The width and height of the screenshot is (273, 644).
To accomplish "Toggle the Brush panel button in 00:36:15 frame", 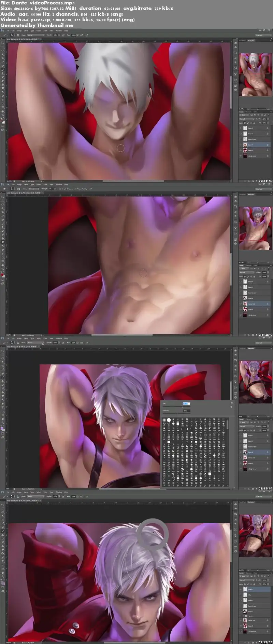I will click(x=18, y=35).
